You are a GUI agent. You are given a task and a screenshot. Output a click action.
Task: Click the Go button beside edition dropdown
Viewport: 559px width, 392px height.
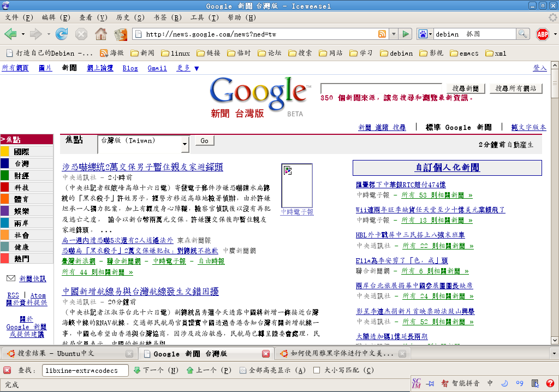click(205, 140)
